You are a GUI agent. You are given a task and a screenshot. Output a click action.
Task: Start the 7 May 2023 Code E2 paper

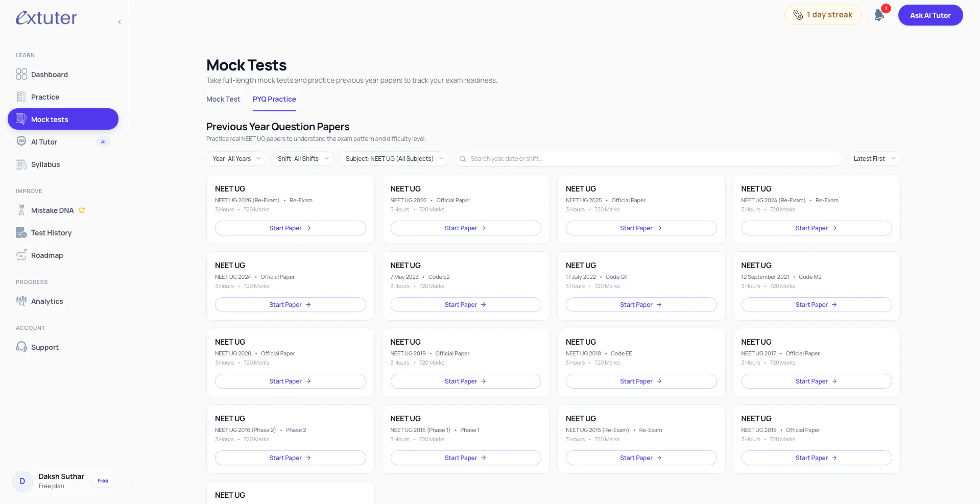coord(466,305)
